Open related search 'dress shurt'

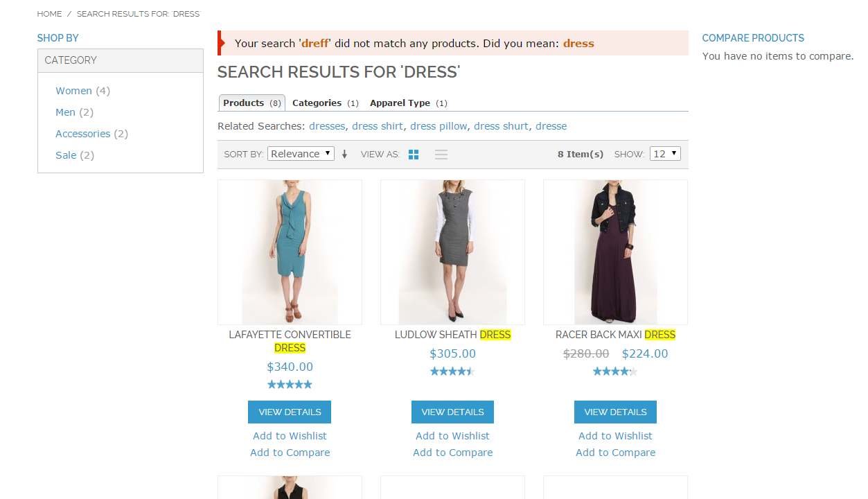502,126
